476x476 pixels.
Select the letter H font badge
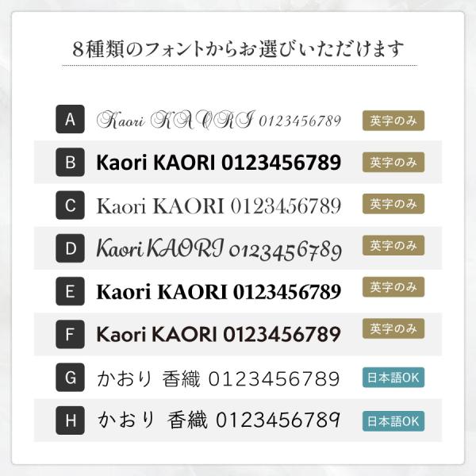(x=71, y=420)
